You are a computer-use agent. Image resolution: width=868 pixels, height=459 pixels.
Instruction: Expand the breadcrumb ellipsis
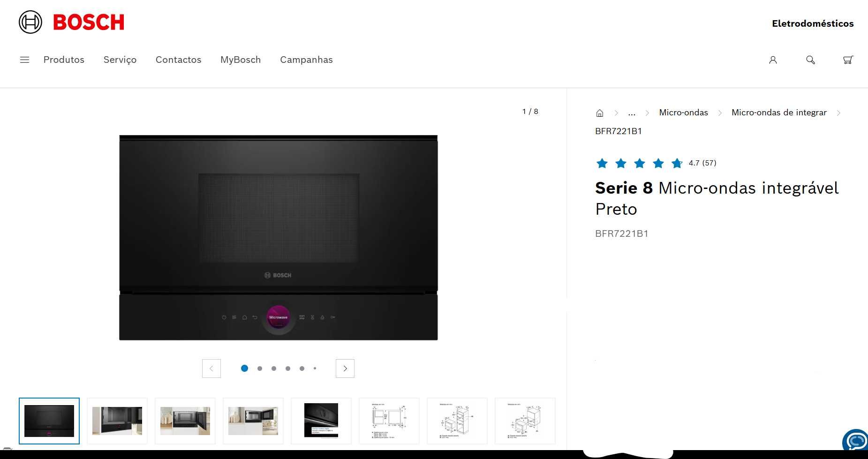click(632, 113)
